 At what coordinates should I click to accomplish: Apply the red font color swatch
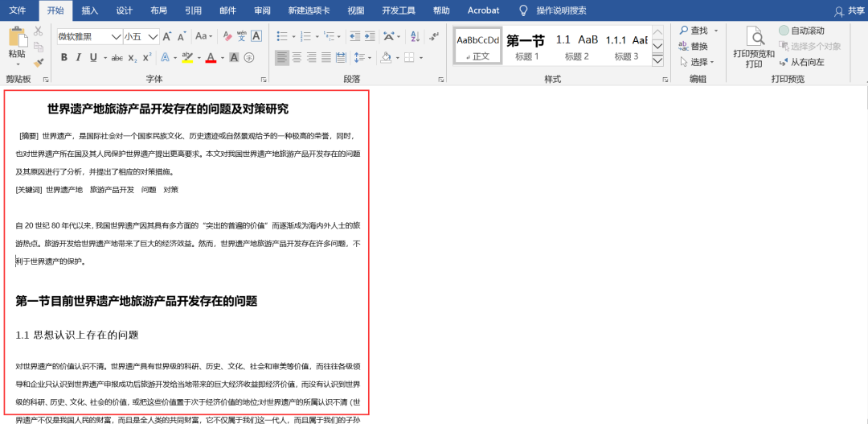click(x=210, y=57)
